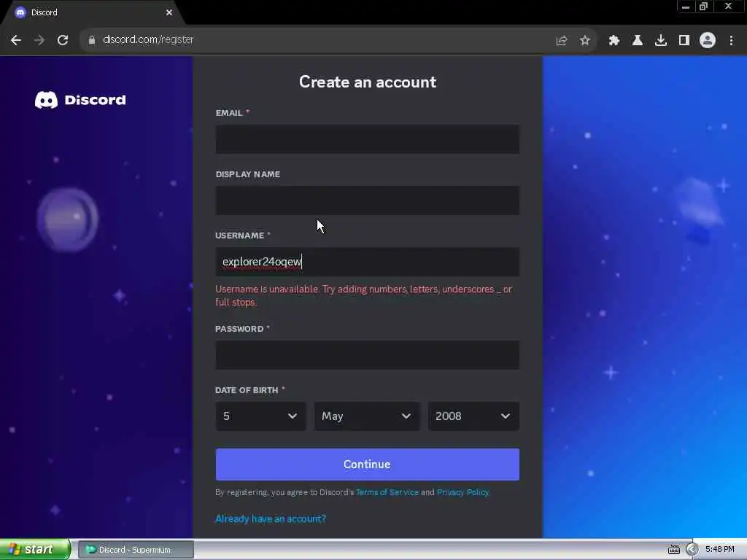
Task: Open the Chrome Labs flask icon
Action: (x=638, y=41)
